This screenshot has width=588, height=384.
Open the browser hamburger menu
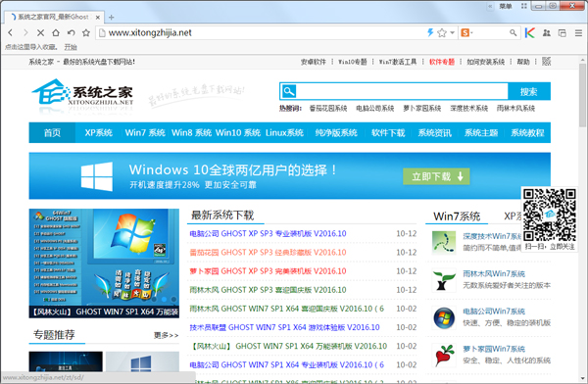[578, 33]
